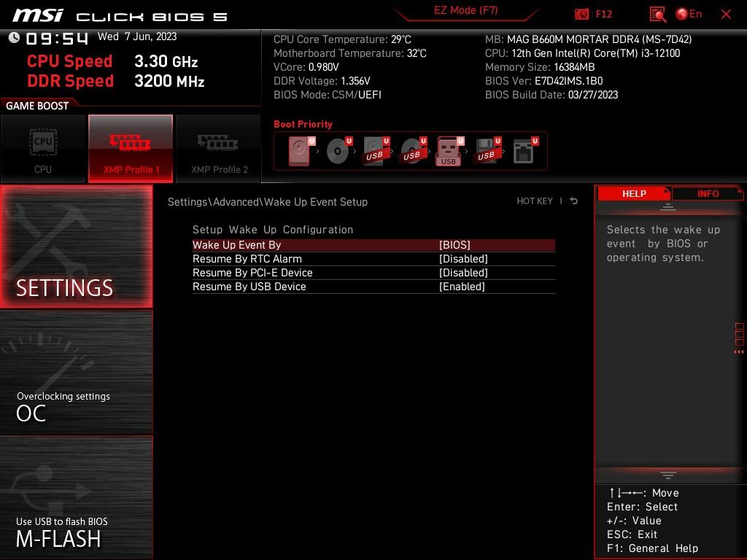Click the side panel collapse arrows at right edge
This screenshot has width=747, height=560.
738,352
